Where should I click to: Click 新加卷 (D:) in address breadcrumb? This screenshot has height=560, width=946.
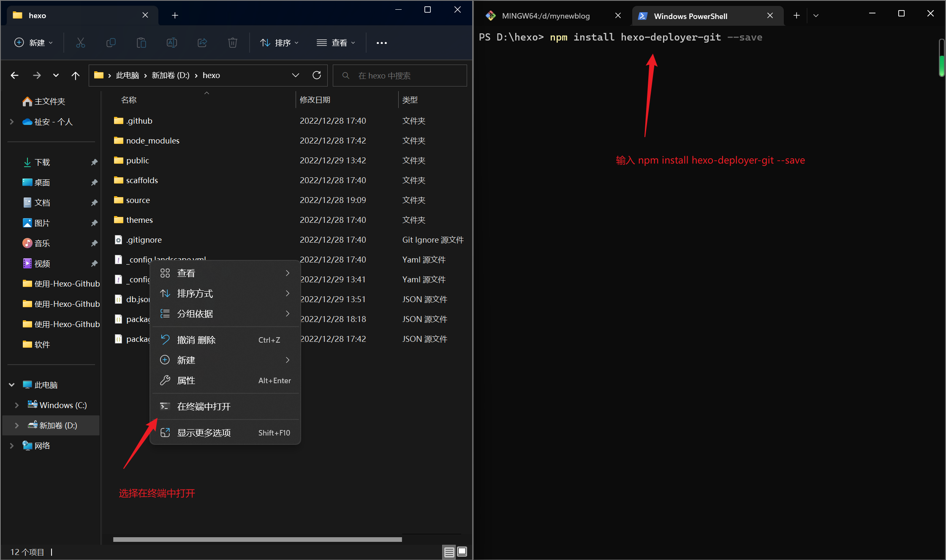tap(171, 76)
